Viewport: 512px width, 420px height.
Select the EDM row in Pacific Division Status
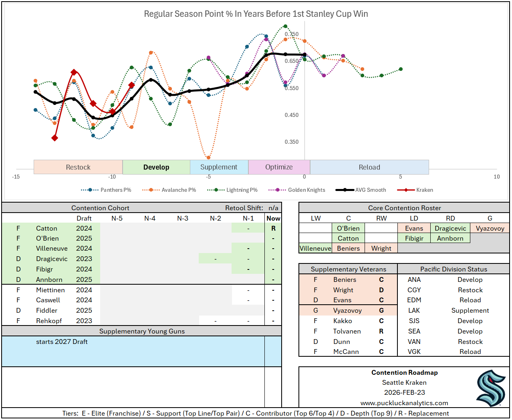pos(414,300)
